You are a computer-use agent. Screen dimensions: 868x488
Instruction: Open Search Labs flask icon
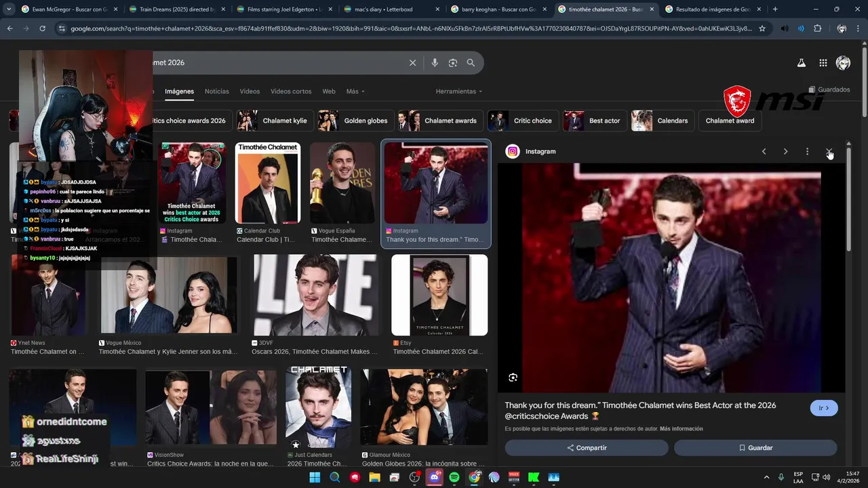click(x=801, y=62)
